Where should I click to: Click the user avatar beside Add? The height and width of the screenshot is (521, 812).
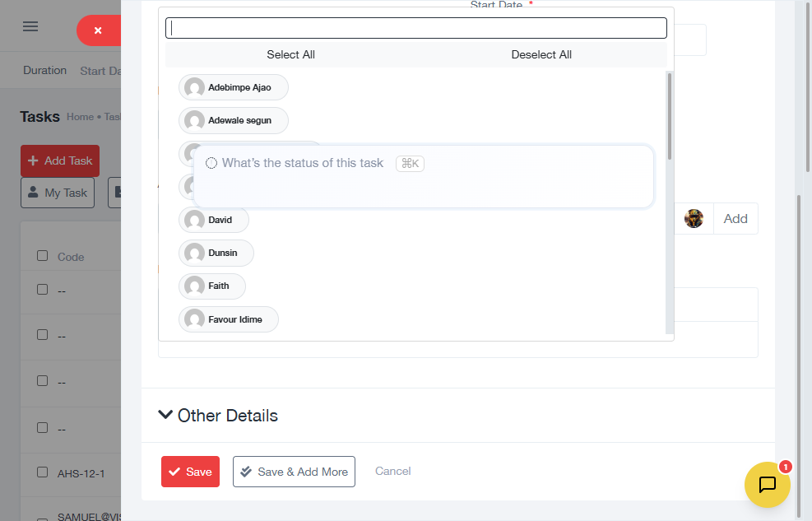694,219
